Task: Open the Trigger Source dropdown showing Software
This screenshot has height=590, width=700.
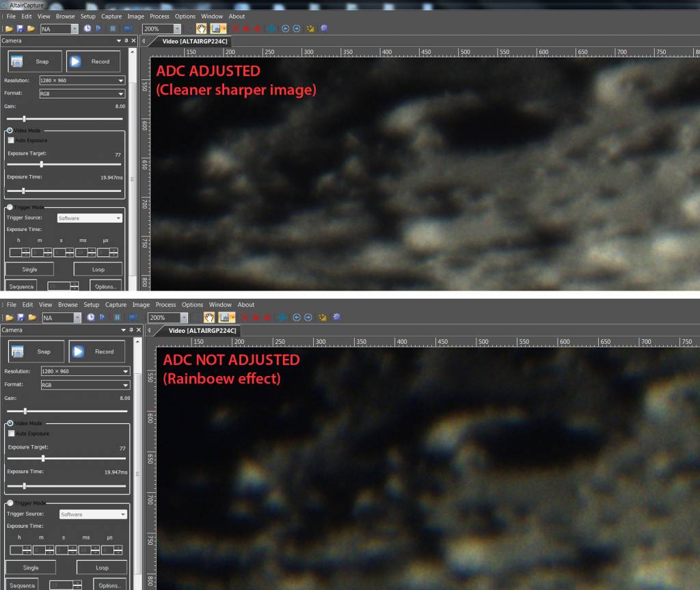Action: 89,217
